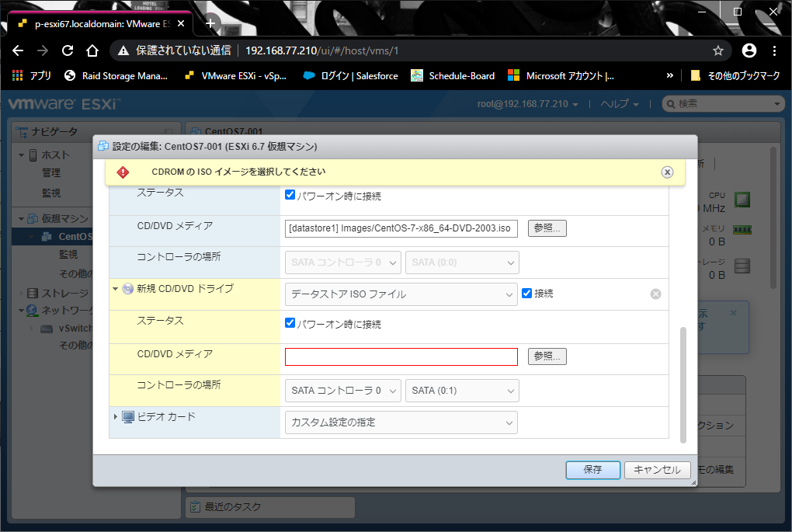The height and width of the screenshot is (532, 792).
Task: Click the dialog title VM icon
Action: [x=103, y=146]
